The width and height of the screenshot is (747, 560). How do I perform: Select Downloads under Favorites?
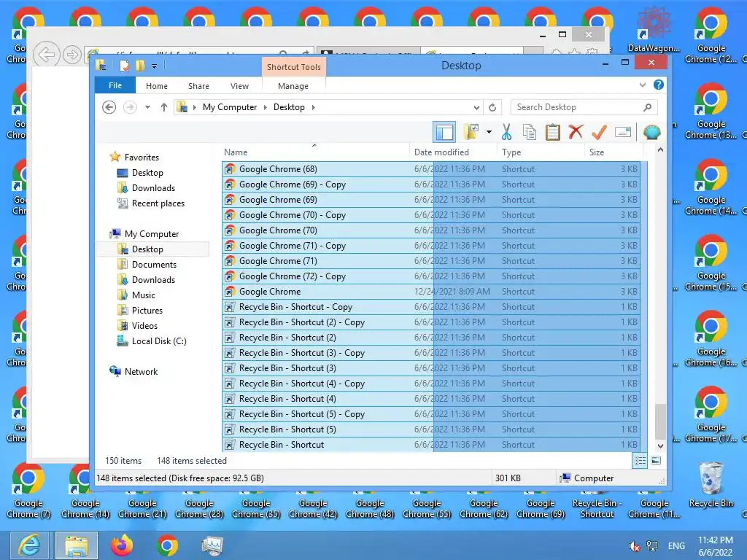(x=153, y=187)
